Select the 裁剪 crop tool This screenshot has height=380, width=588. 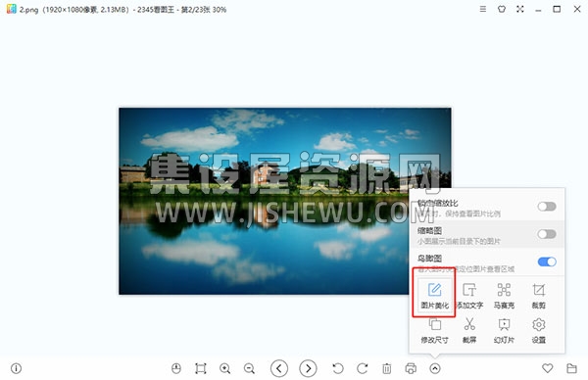[x=538, y=296]
